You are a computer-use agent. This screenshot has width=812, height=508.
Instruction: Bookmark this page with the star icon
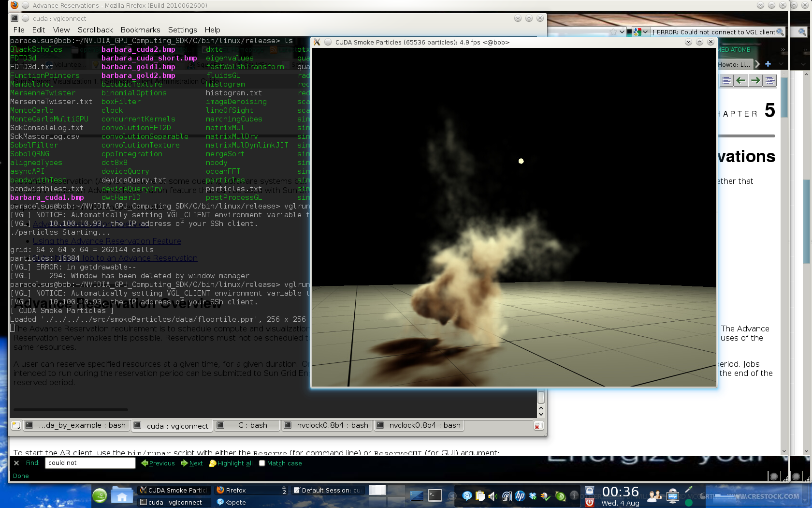pos(613,32)
